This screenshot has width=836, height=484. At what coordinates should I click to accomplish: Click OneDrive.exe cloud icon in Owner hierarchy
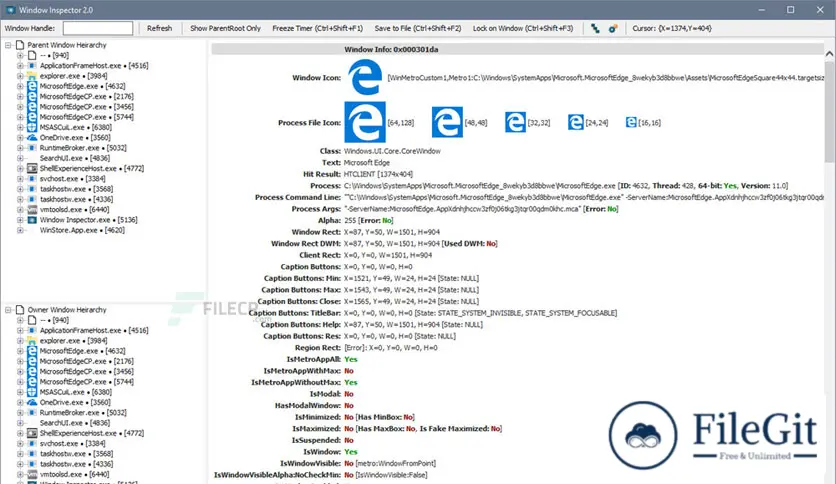[32, 402]
